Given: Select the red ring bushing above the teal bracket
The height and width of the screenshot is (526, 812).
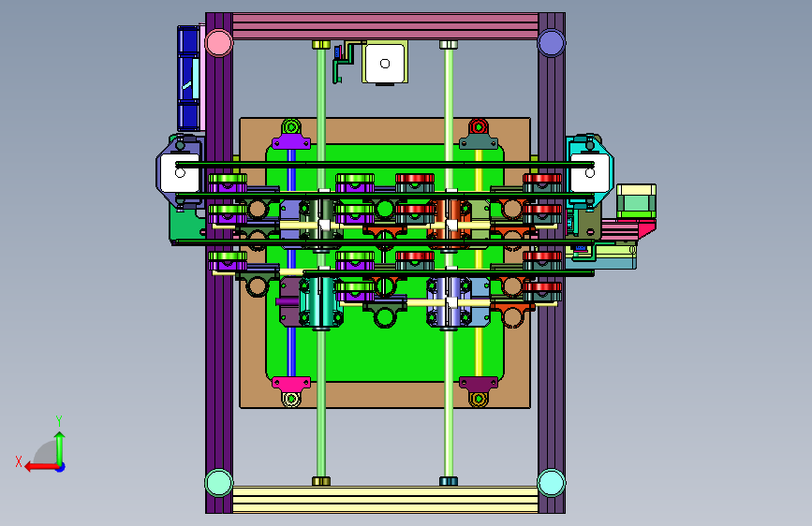Looking at the screenshot, I should pos(479,127).
